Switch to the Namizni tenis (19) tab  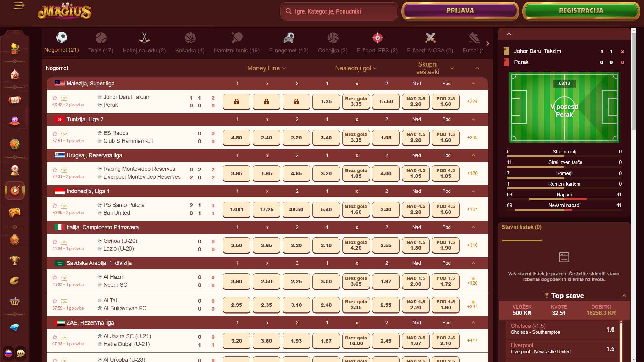click(237, 43)
